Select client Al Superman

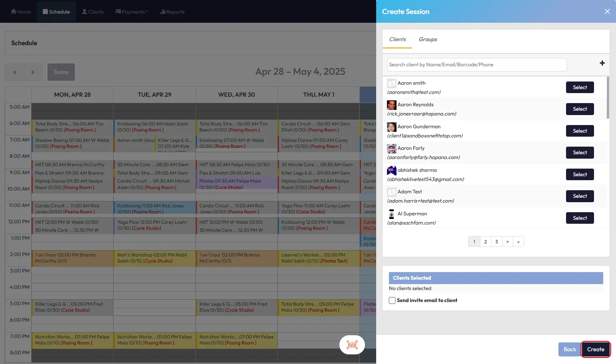580,218
